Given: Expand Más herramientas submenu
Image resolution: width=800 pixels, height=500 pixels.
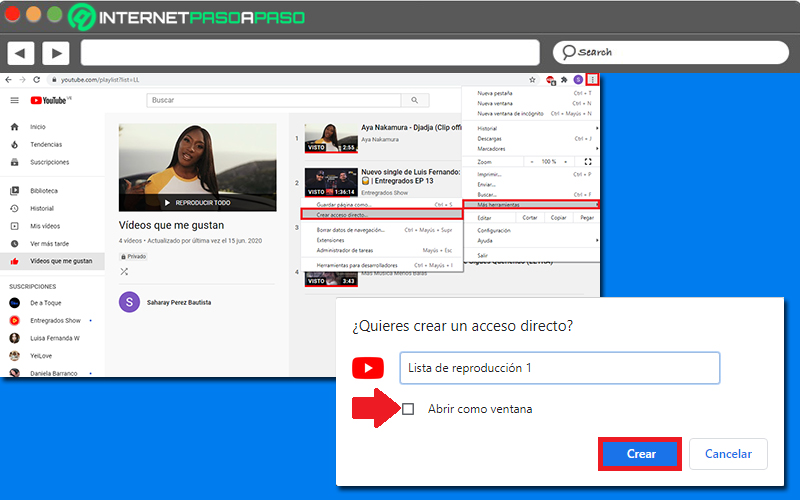Looking at the screenshot, I should (531, 205).
